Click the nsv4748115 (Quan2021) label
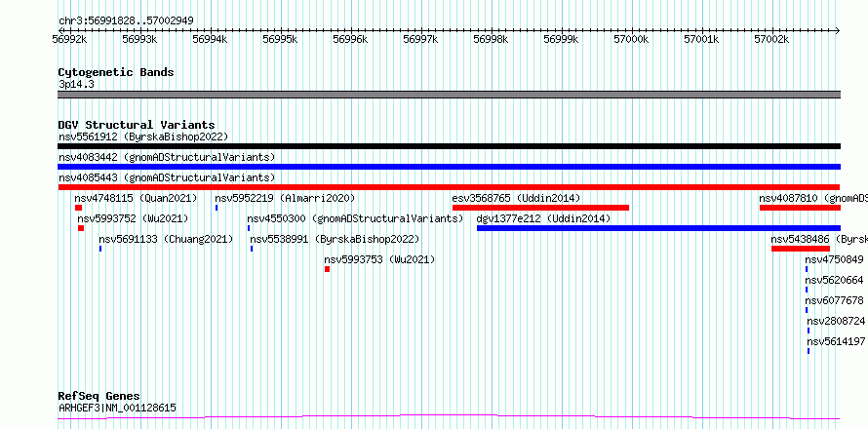The width and height of the screenshot is (868, 429). click(136, 198)
